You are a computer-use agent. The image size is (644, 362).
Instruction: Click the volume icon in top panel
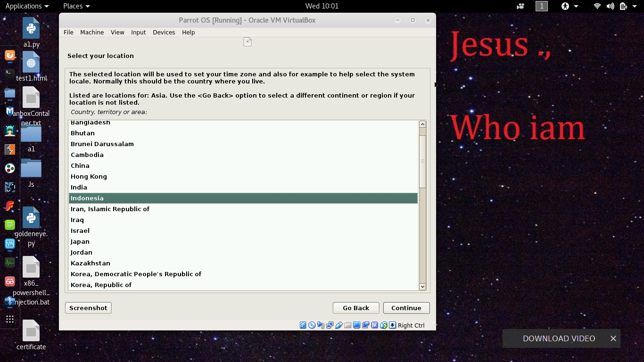click(x=611, y=6)
